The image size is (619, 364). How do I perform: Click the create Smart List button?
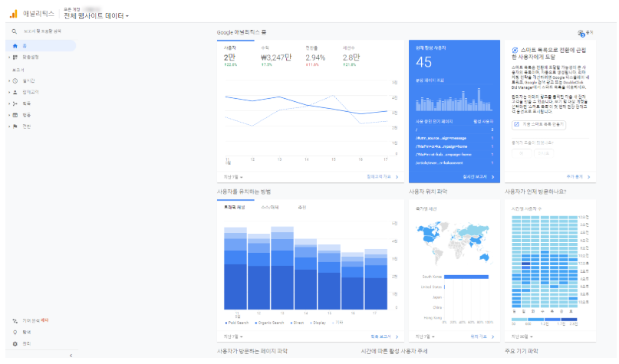pos(538,125)
